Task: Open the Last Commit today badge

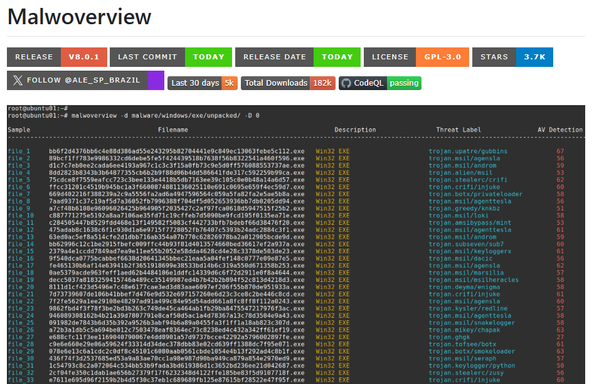Action: 171,57
